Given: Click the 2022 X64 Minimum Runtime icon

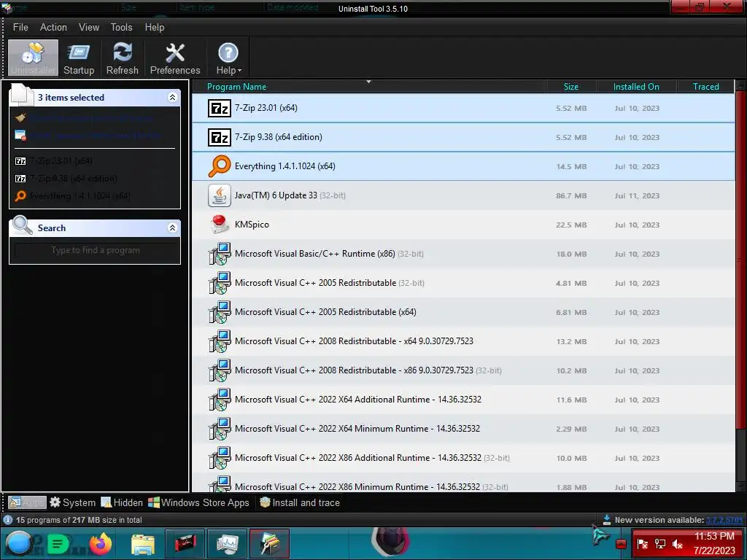Looking at the screenshot, I should 220,429.
